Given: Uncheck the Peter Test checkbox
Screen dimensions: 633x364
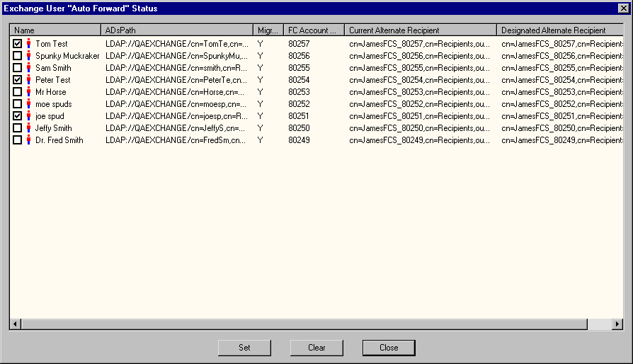Looking at the screenshot, I should click(x=18, y=80).
